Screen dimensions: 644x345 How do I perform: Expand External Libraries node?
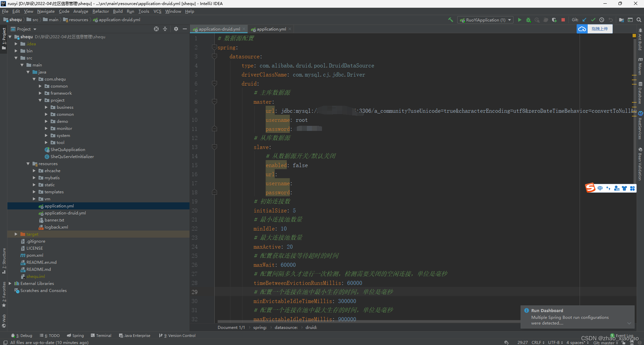[10, 284]
